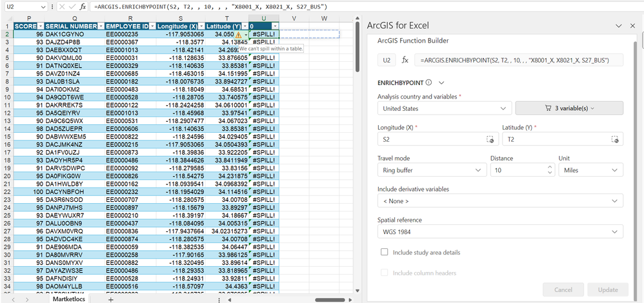Click the formula bar cancel X icon
Screen dimensions: 644x303
tap(61, 6)
